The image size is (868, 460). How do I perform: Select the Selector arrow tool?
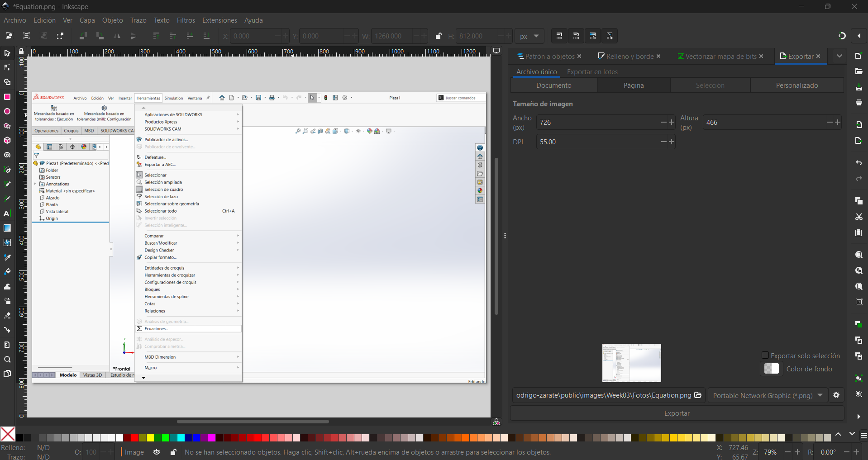[x=7, y=53]
